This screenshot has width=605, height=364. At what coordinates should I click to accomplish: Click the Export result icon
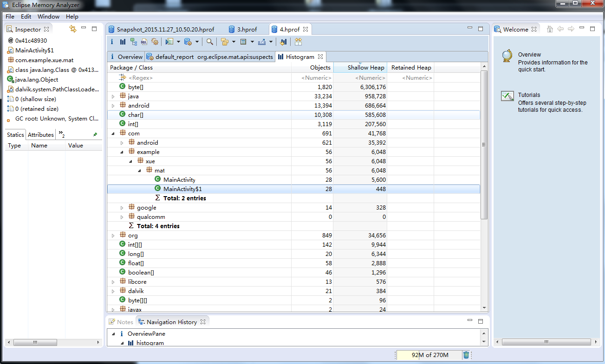(262, 42)
